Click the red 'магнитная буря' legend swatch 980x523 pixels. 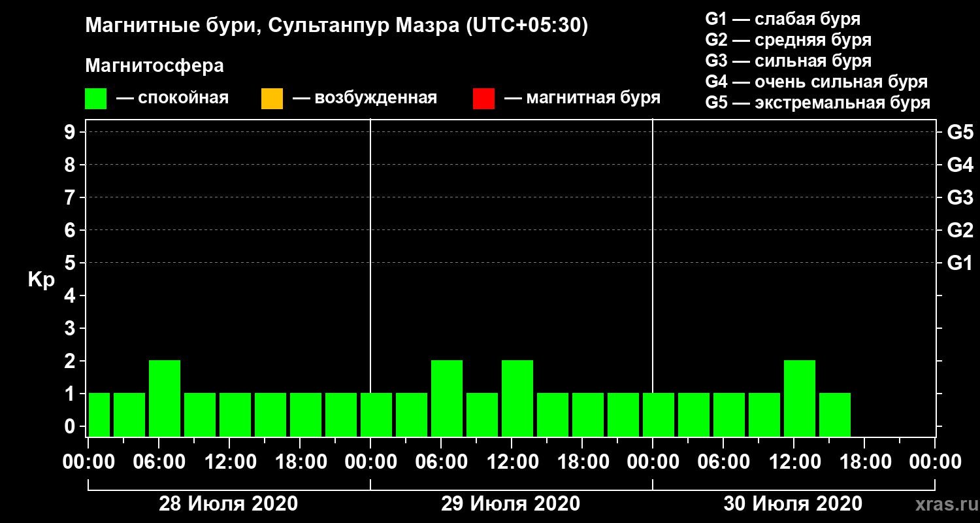point(483,99)
